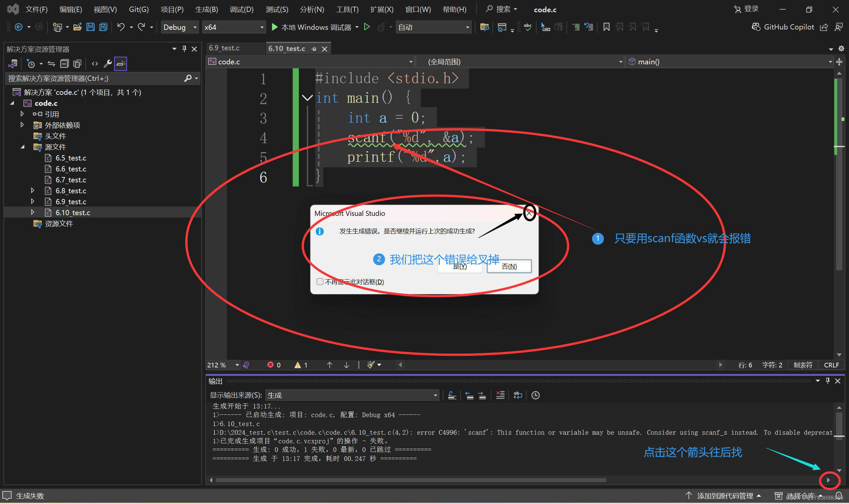Click Output panel horizontal scrollbar right arrow
The width and height of the screenshot is (849, 504).
click(x=828, y=480)
